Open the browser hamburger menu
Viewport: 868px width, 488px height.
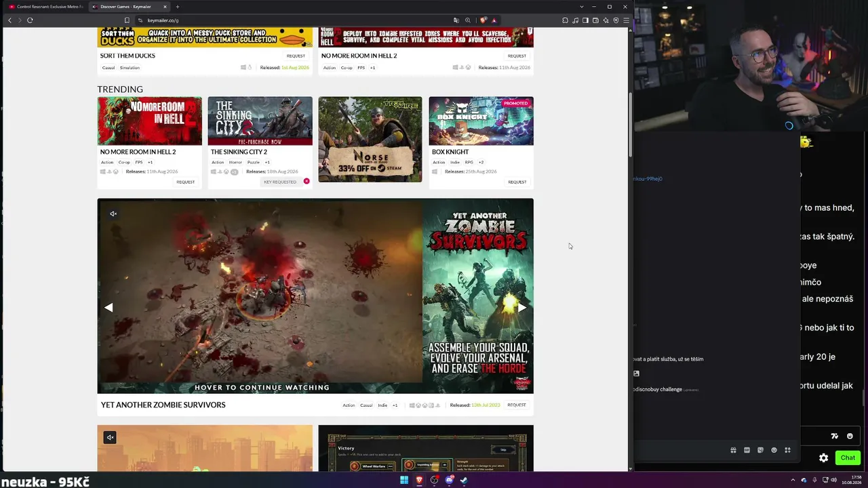(626, 20)
